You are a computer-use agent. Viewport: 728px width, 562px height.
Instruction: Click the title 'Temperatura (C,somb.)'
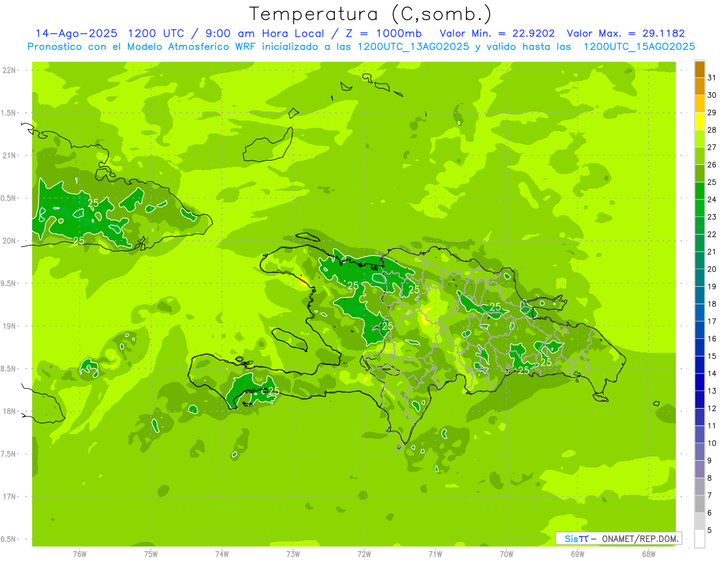point(371,15)
